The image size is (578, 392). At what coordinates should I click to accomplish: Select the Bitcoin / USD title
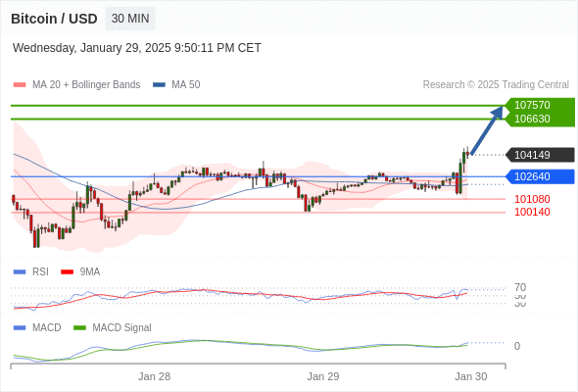pyautogui.click(x=54, y=19)
